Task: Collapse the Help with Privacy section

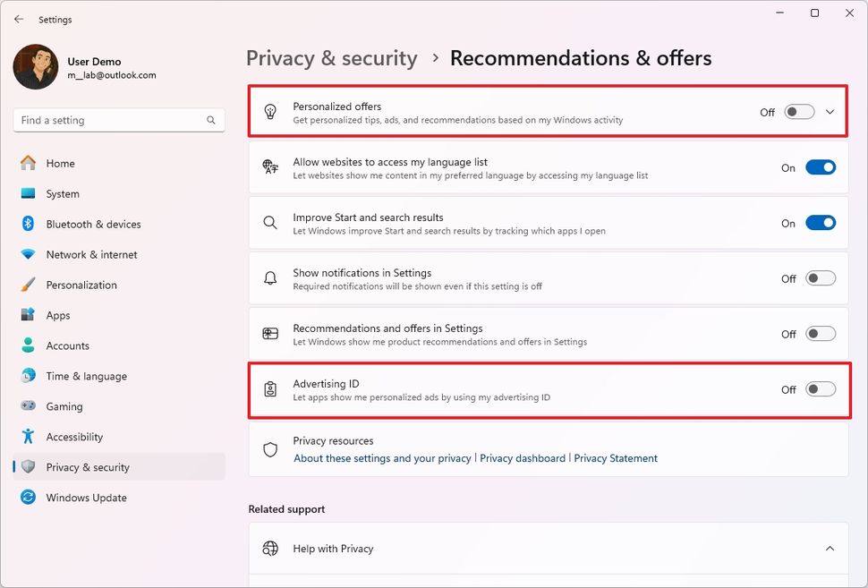Action: (x=830, y=548)
